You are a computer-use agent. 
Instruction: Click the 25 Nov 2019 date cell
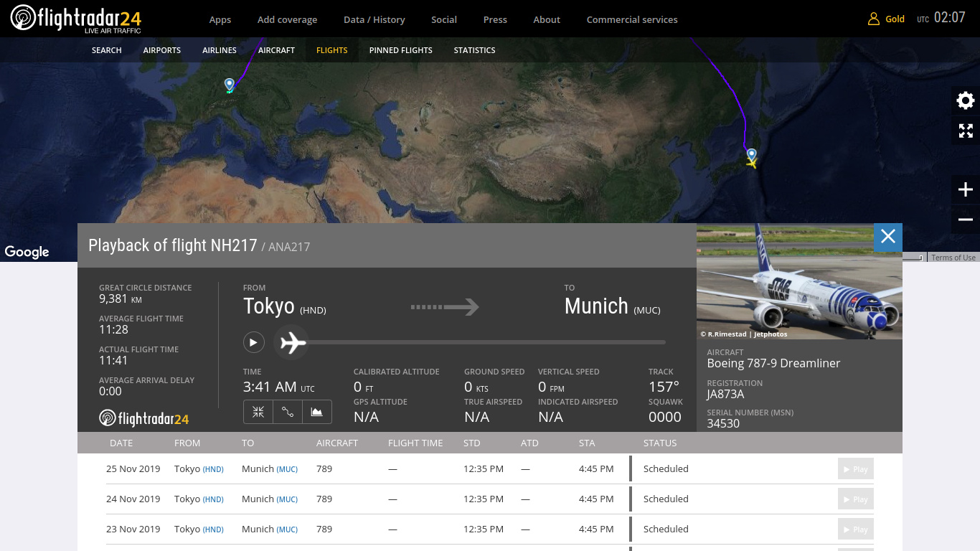[133, 469]
